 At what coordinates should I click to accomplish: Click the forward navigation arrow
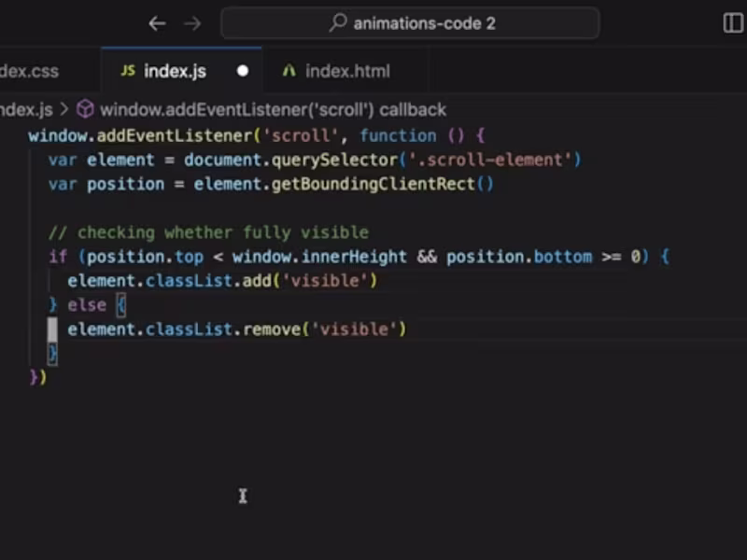(192, 23)
